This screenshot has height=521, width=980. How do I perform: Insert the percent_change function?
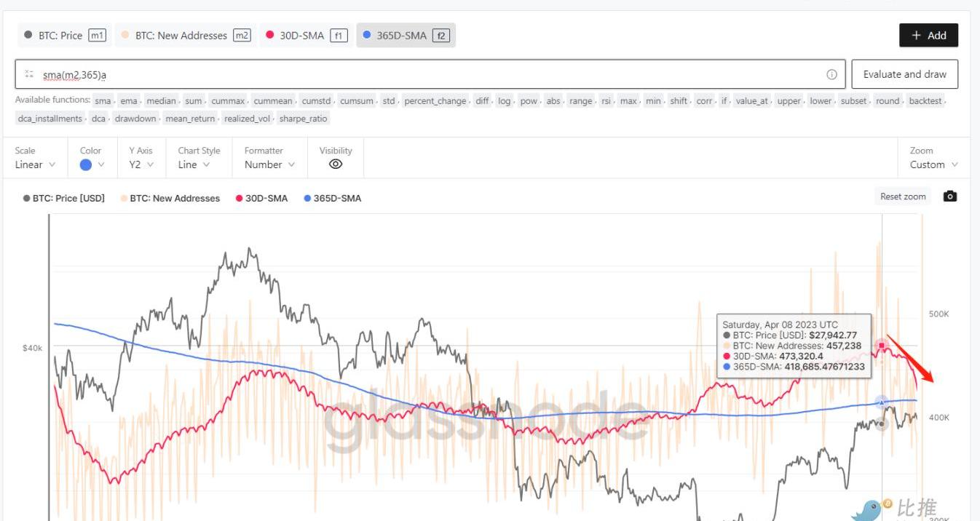435,101
